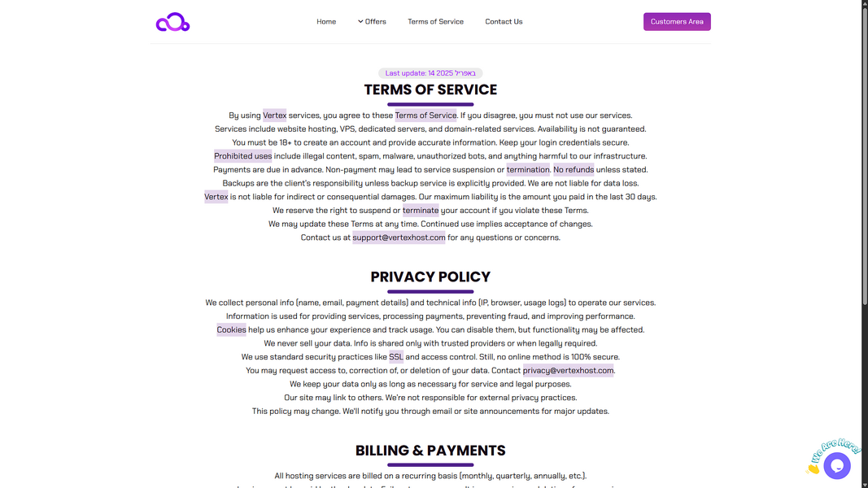Select Contact Us in navigation bar
The width and height of the screenshot is (868, 488).
[504, 22]
